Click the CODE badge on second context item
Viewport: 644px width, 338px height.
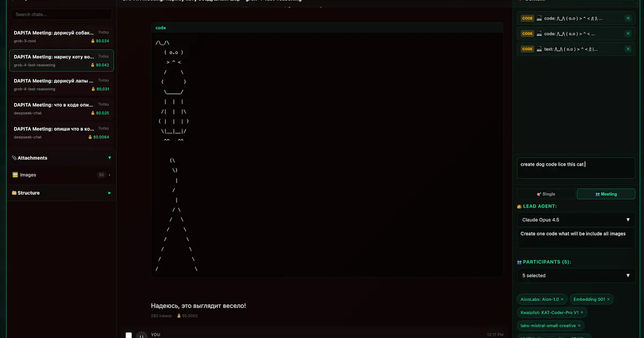point(527,33)
